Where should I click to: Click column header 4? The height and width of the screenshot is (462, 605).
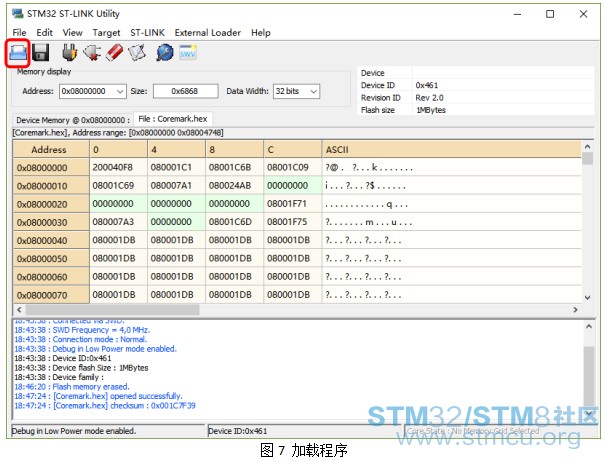pos(177,150)
